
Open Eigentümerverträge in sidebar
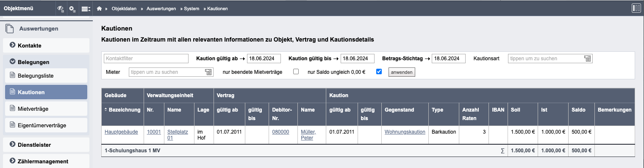46,125
